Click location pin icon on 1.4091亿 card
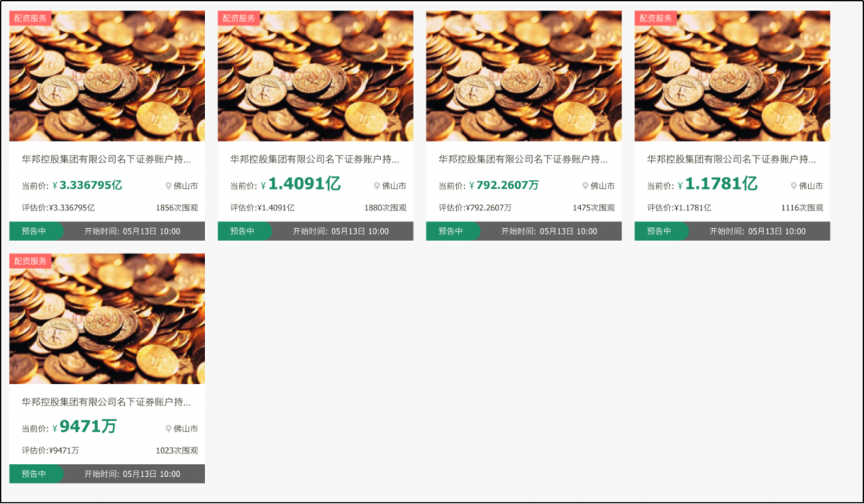Viewport: 864px width, 504px height. pos(377,186)
